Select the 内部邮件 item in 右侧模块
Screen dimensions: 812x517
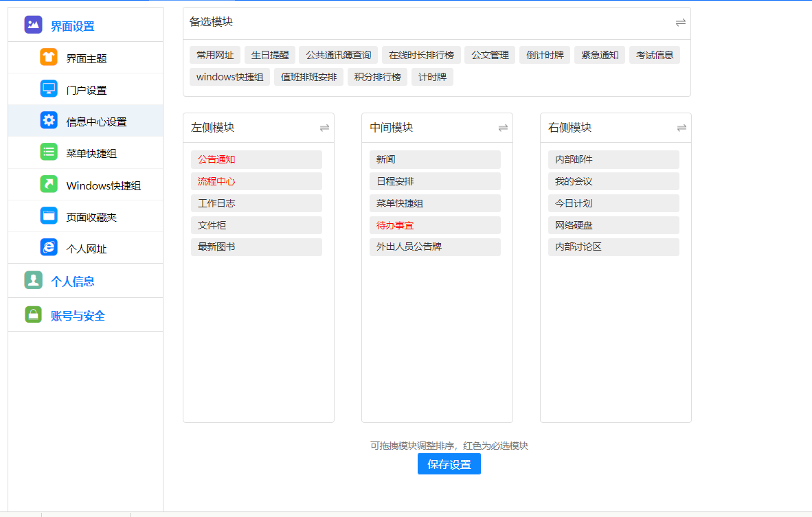[574, 159]
